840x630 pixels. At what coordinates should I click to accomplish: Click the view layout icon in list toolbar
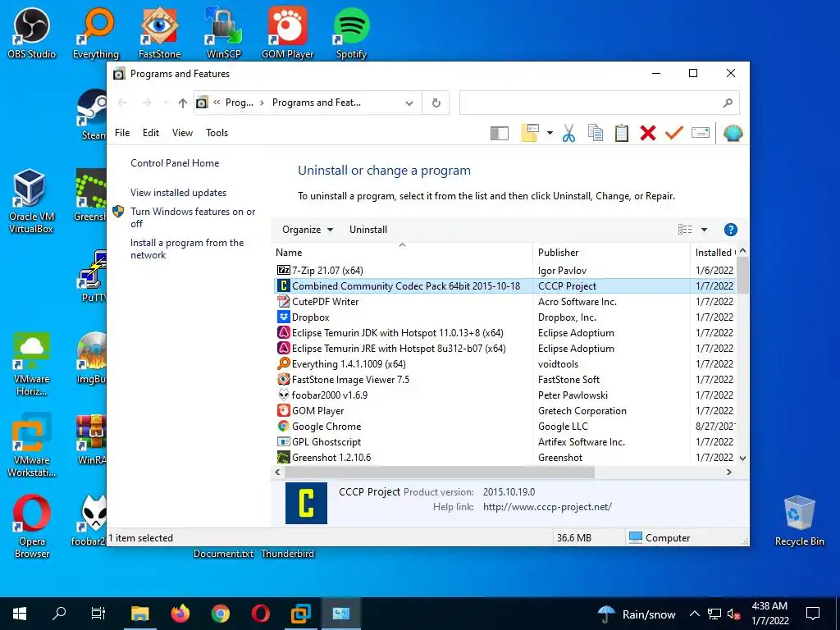(x=685, y=230)
